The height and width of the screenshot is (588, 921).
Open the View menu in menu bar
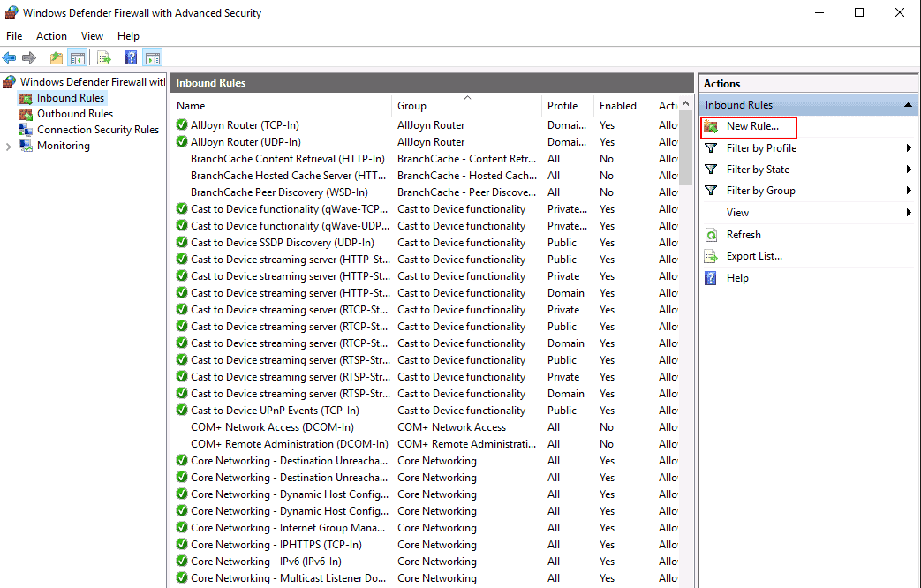(92, 36)
